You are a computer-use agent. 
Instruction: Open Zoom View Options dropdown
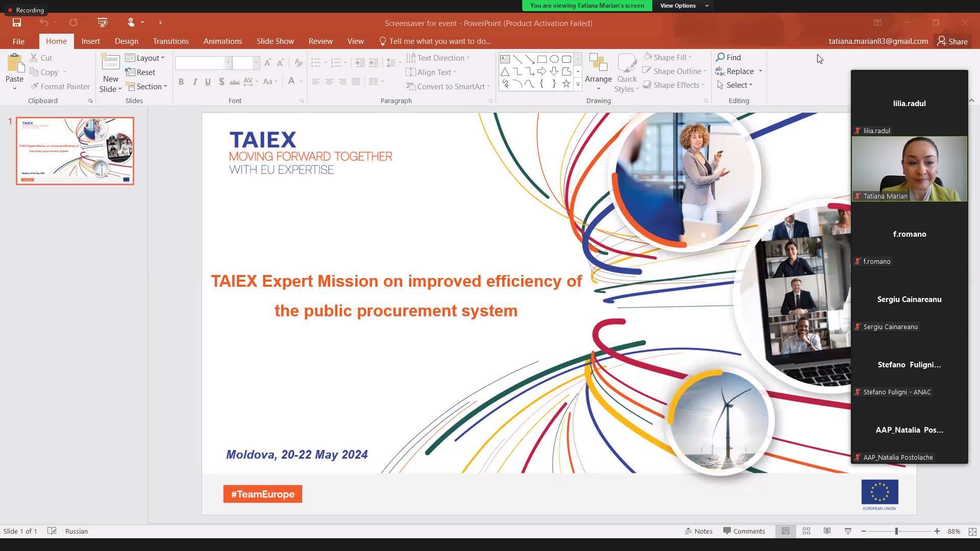[683, 6]
